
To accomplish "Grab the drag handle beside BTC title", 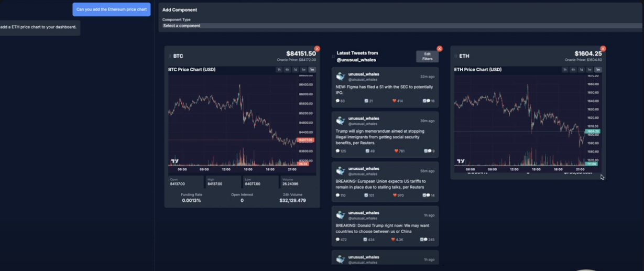I will [x=170, y=56].
